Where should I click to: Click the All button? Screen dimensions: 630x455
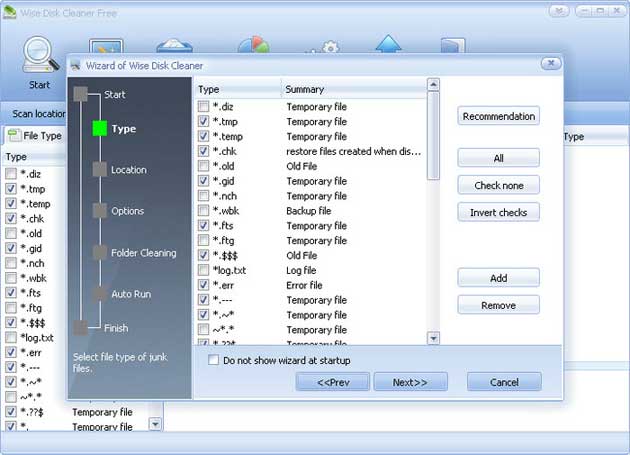coord(498,158)
